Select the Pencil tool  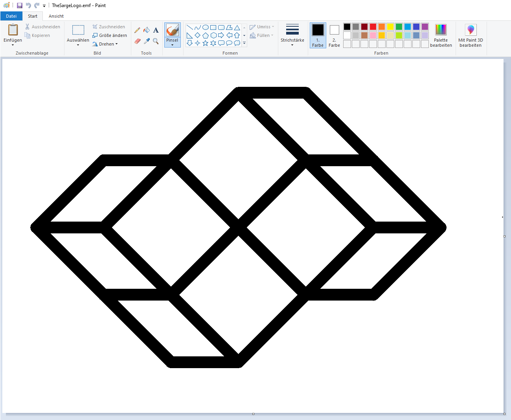pos(137,30)
